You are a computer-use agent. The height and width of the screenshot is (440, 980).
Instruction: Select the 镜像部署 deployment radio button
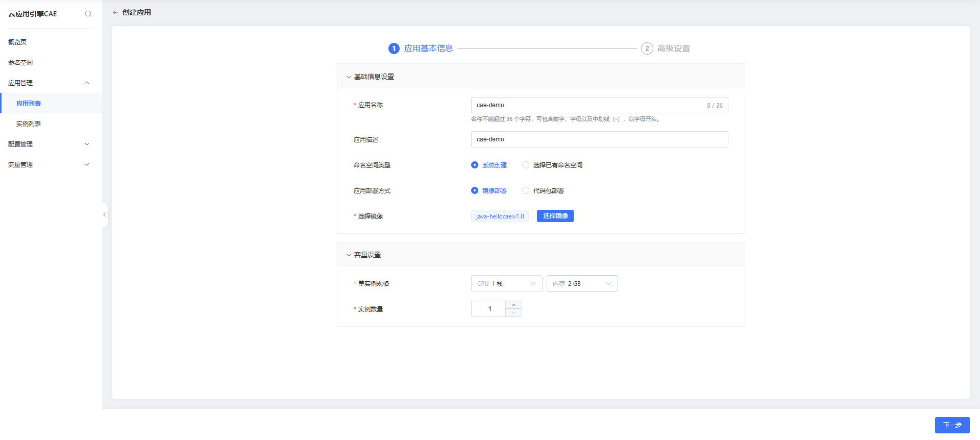click(x=475, y=190)
